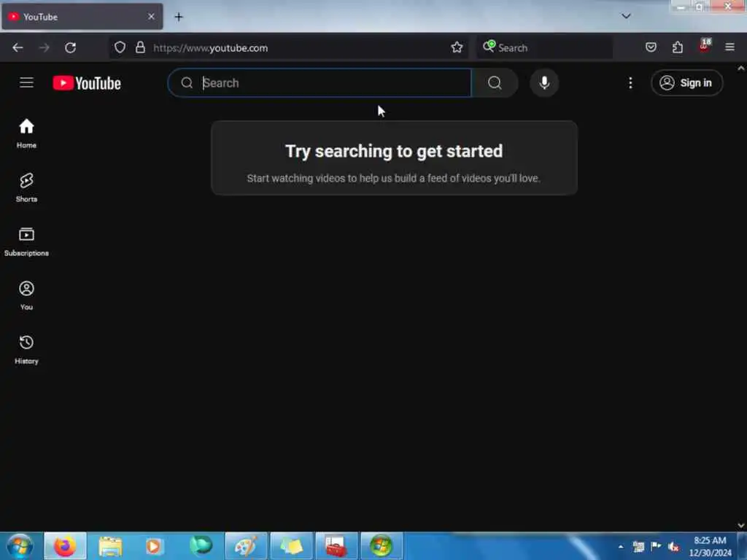747x560 pixels.
Task: Open YouTube settings three-dot menu
Action: pos(630,83)
